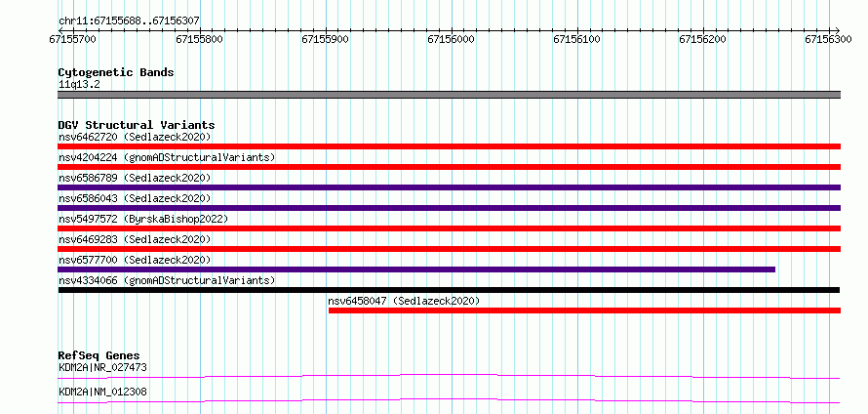Click the chr11:67155688..67156307 region label
The image size is (868, 414).
pyautogui.click(x=129, y=21)
